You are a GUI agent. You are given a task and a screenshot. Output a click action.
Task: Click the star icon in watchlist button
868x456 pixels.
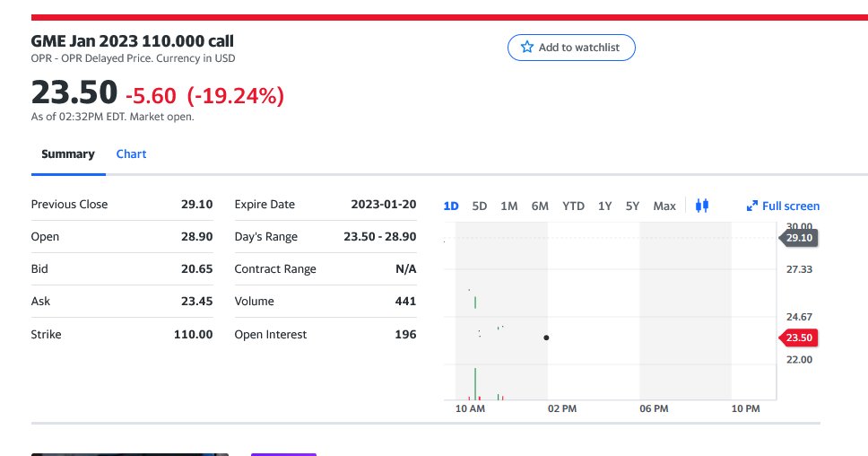pos(527,47)
